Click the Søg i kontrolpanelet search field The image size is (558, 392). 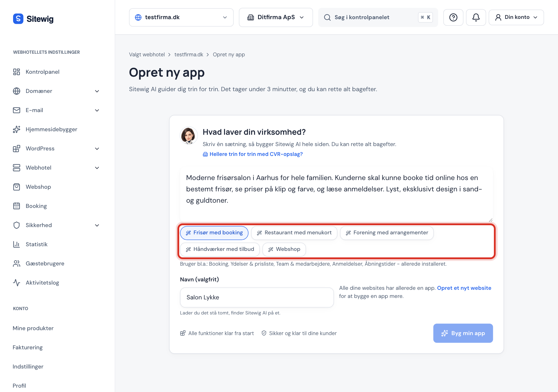pyautogui.click(x=378, y=17)
